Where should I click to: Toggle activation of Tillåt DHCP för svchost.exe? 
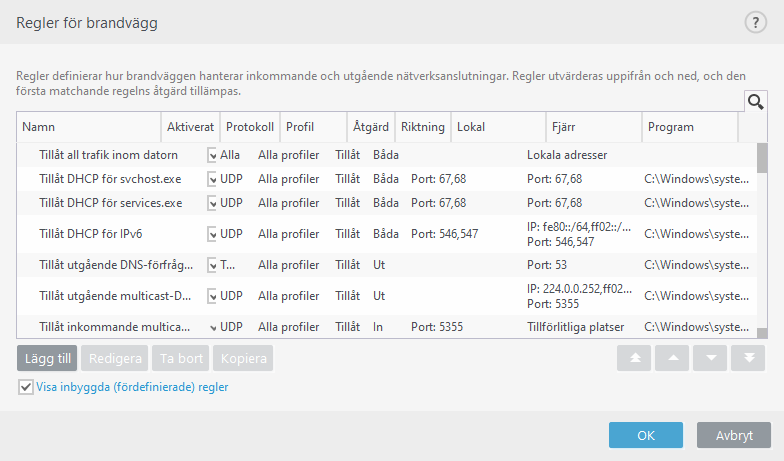click(212, 179)
